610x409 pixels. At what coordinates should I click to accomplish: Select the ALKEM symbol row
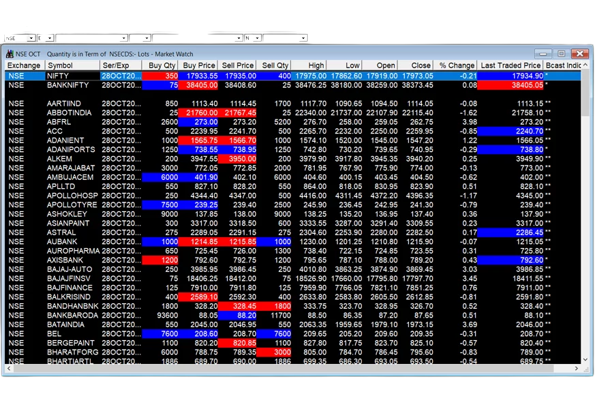(293, 159)
